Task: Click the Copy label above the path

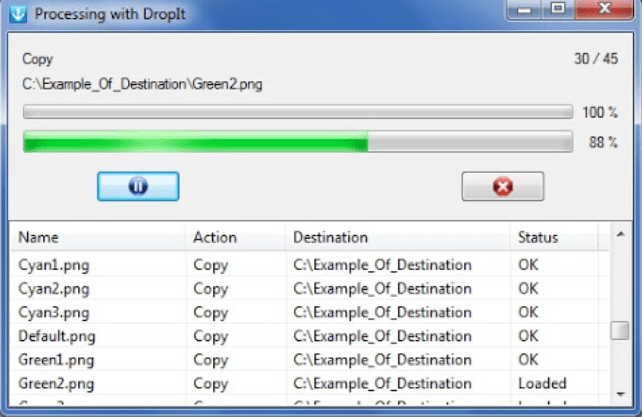Action: [37, 59]
